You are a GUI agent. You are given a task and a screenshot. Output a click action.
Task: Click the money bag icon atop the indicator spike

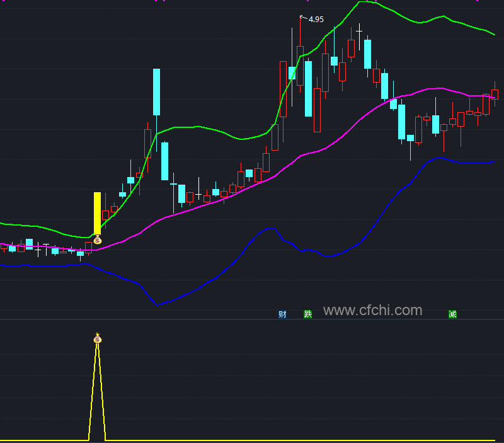(x=98, y=338)
